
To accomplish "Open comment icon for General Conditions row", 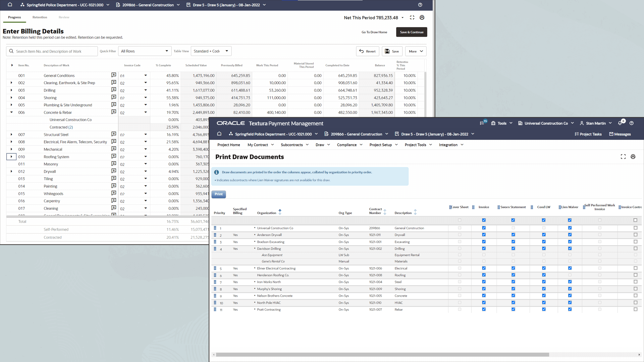I will pos(114,75).
